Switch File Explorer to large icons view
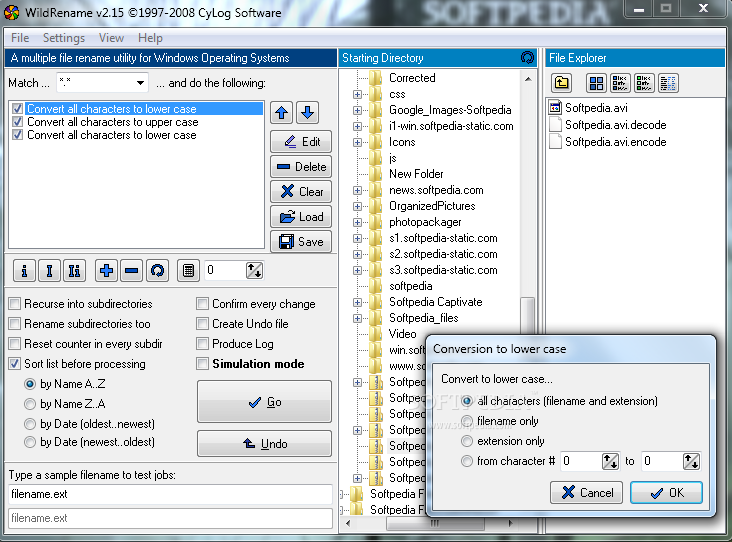Image resolution: width=732 pixels, height=542 pixels. pyautogui.click(x=596, y=83)
